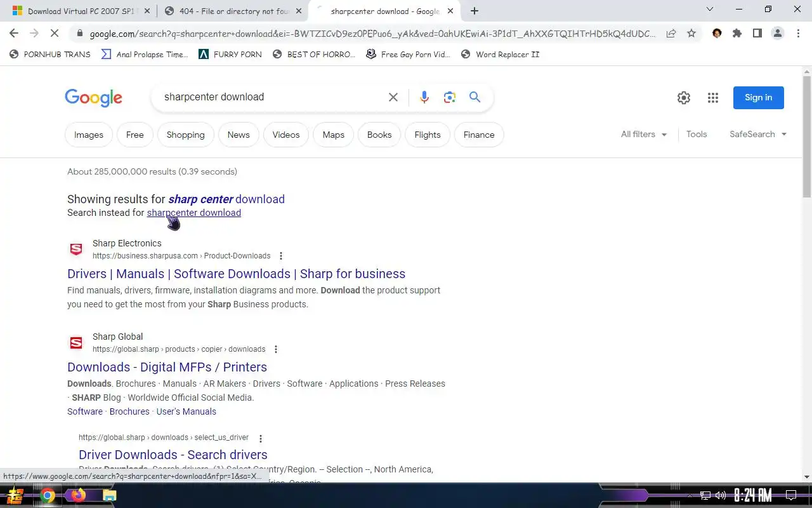This screenshot has height=508, width=812.
Task: Open options for select_us_driver result
Action: pos(260,438)
